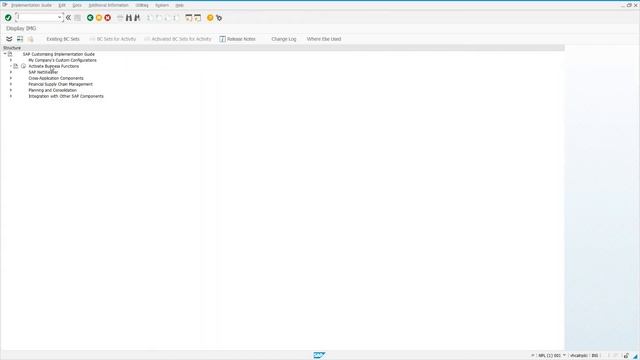The width and height of the screenshot is (640, 360).
Task: Click the BC Sets for Activity button
Action: (x=112, y=39)
